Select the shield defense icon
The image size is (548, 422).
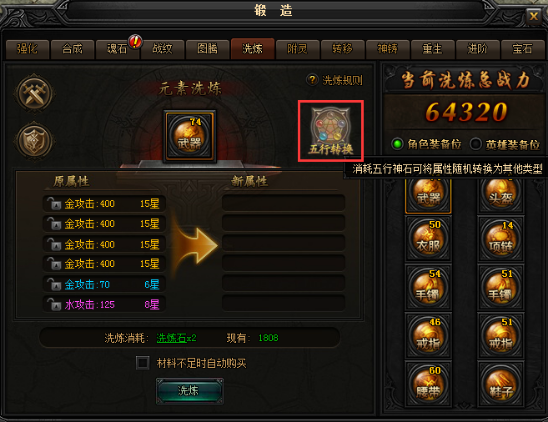34,141
